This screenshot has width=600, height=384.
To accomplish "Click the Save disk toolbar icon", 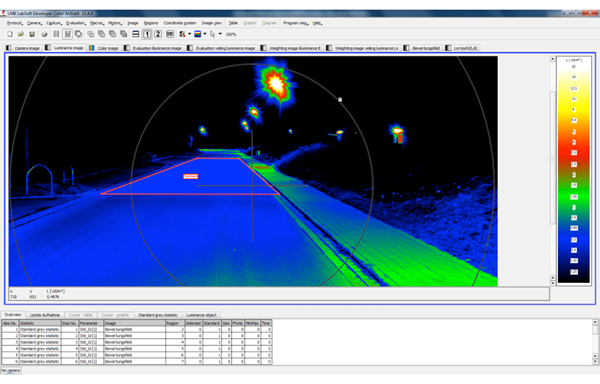I will pyautogui.click(x=32, y=34).
